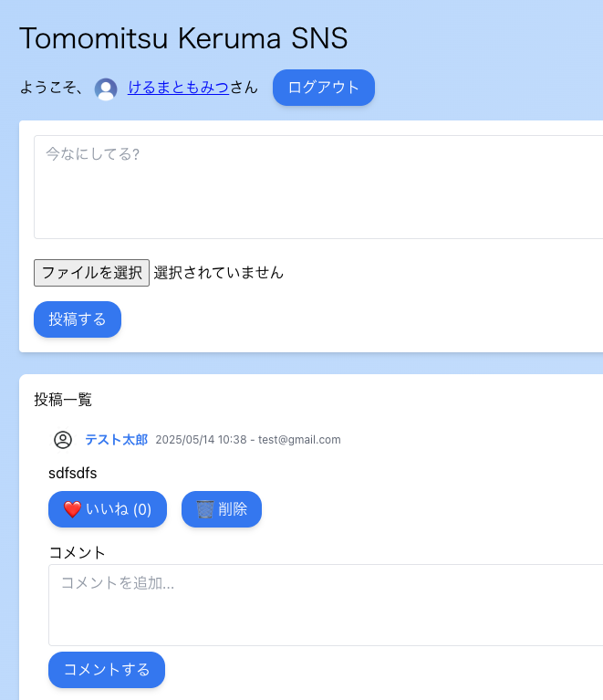Focus the コメントを追加... comment field
This screenshot has height=700, width=603.
pos(326,605)
